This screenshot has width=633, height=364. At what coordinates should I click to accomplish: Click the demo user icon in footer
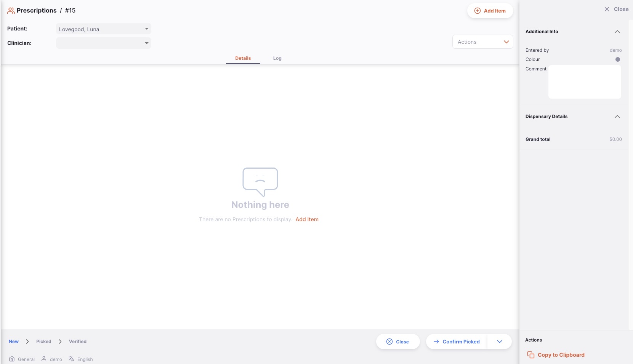point(44,359)
